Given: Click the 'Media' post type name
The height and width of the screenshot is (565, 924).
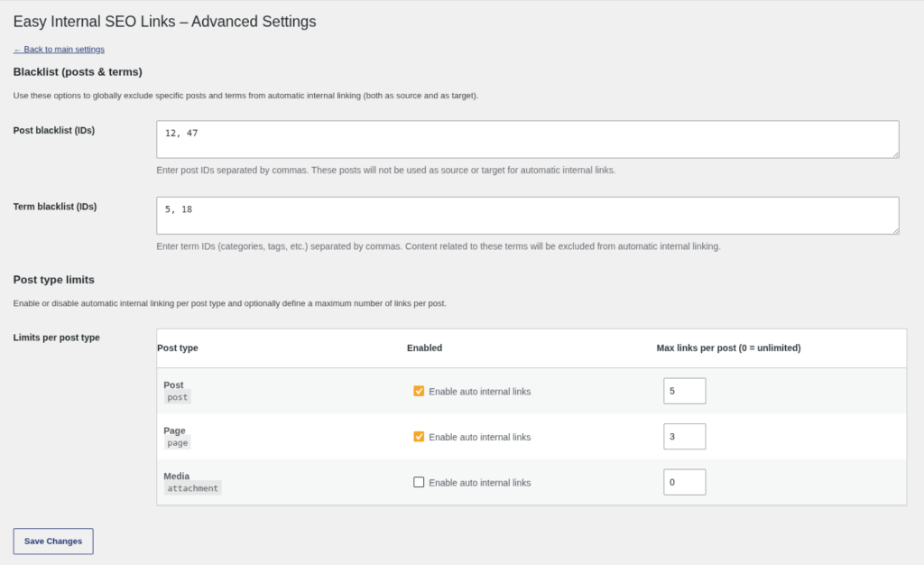Looking at the screenshot, I should pyautogui.click(x=176, y=476).
